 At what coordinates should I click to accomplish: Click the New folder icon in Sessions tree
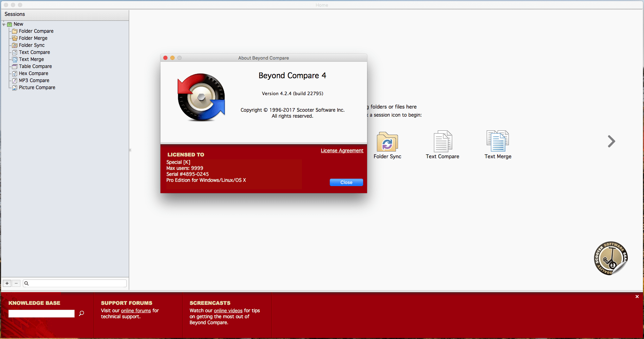pos(10,24)
